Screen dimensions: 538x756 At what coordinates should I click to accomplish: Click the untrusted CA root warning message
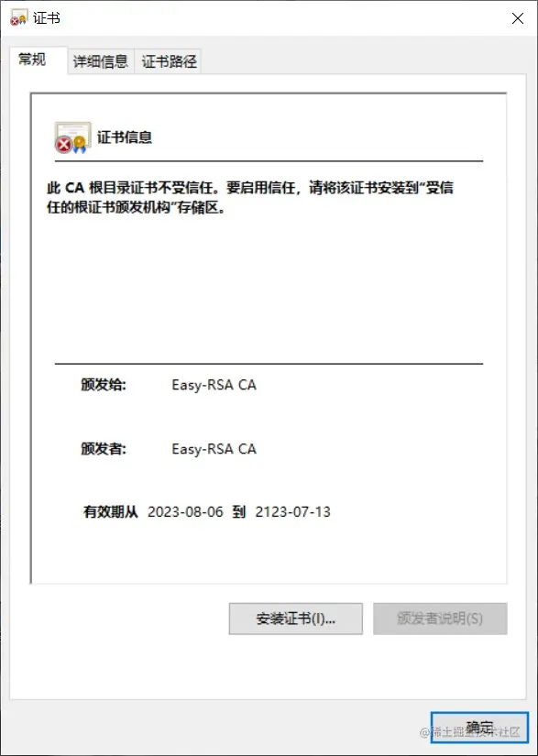pos(249,199)
